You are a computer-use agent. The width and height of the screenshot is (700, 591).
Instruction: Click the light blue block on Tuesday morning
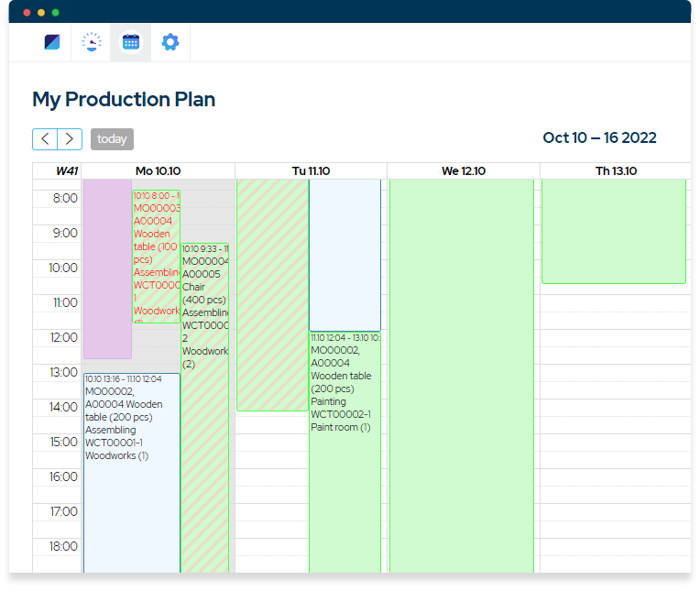pyautogui.click(x=345, y=255)
